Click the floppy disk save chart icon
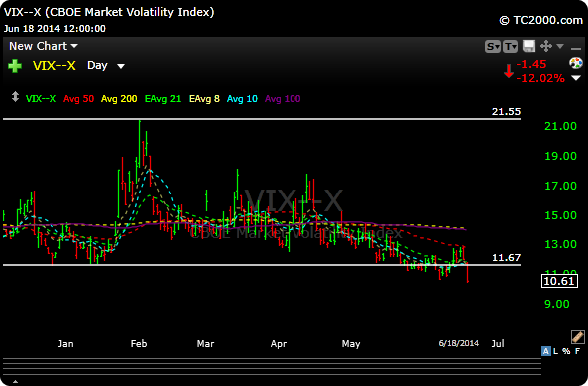 (529, 46)
